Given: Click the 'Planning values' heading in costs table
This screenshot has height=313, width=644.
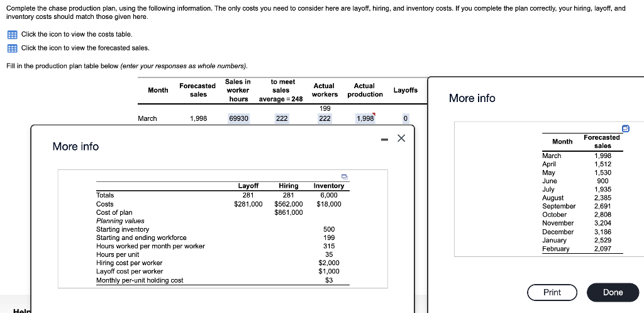Looking at the screenshot, I should coord(120,221).
